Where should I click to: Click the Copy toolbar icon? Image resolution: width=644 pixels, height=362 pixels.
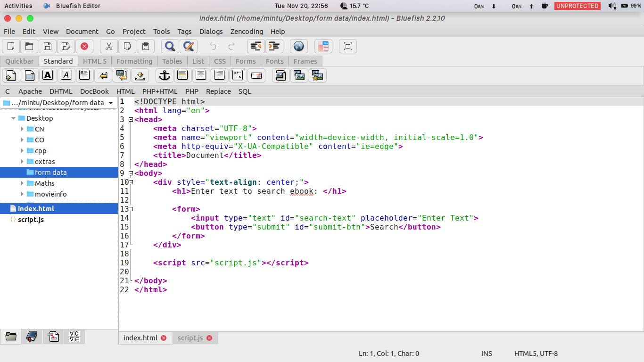tap(127, 46)
